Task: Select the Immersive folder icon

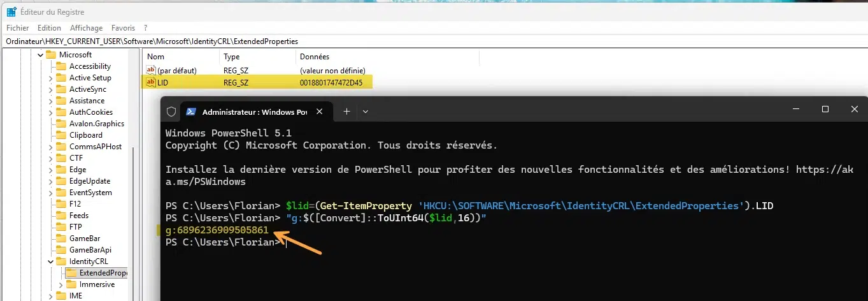Action: tap(71, 284)
